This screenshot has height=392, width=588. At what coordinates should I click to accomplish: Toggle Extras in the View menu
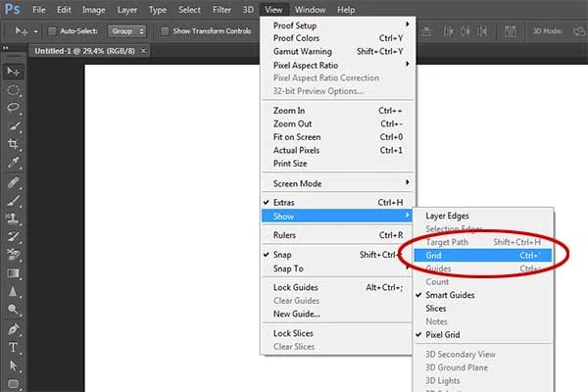(x=337, y=203)
